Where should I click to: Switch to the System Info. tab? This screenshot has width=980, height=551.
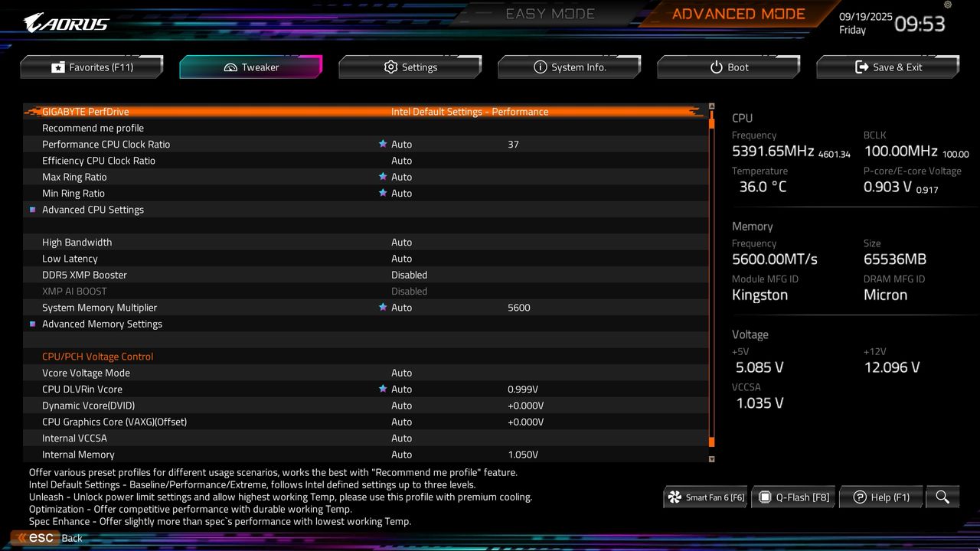570,67
